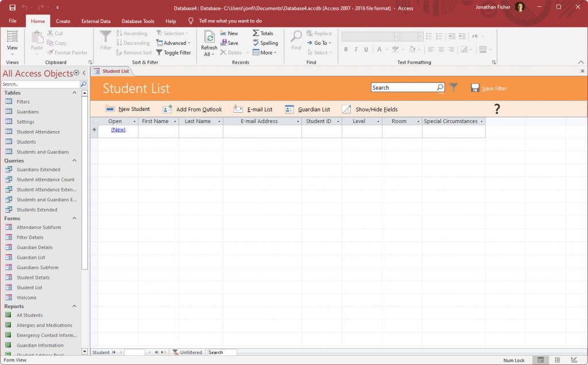
Task: Switch to the Create ribbon tab
Action: click(63, 21)
